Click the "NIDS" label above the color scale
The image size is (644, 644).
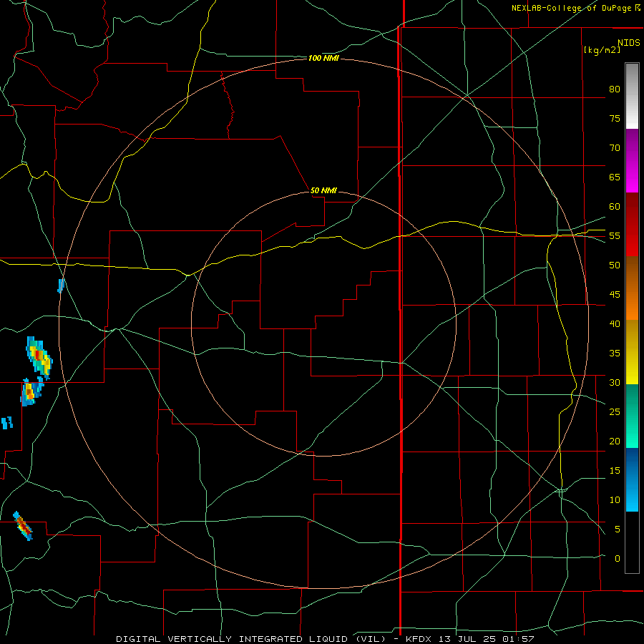(628, 42)
